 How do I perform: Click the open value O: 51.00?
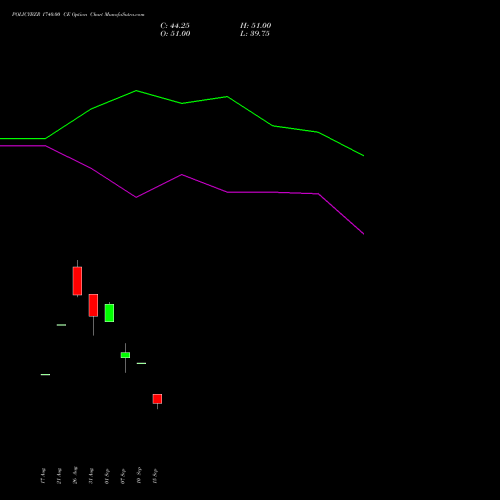(175, 34)
